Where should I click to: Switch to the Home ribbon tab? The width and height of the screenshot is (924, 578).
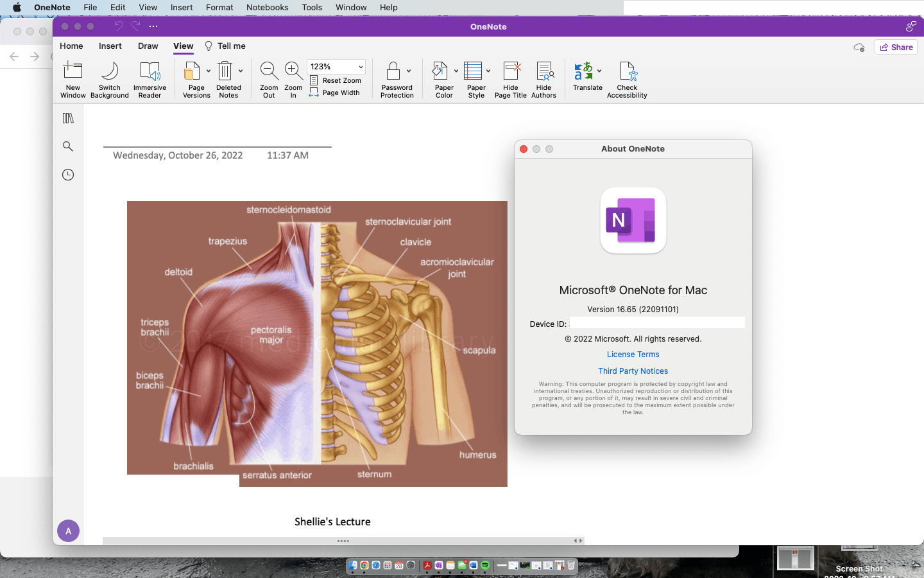71,46
